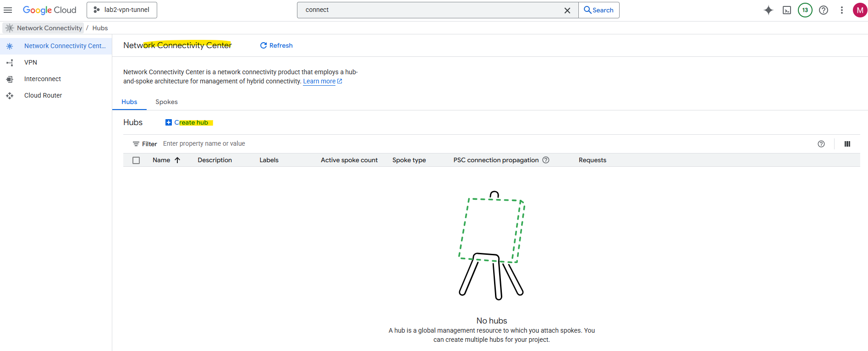
Task: Toggle the select-all hubs checkbox
Action: pyautogui.click(x=136, y=160)
